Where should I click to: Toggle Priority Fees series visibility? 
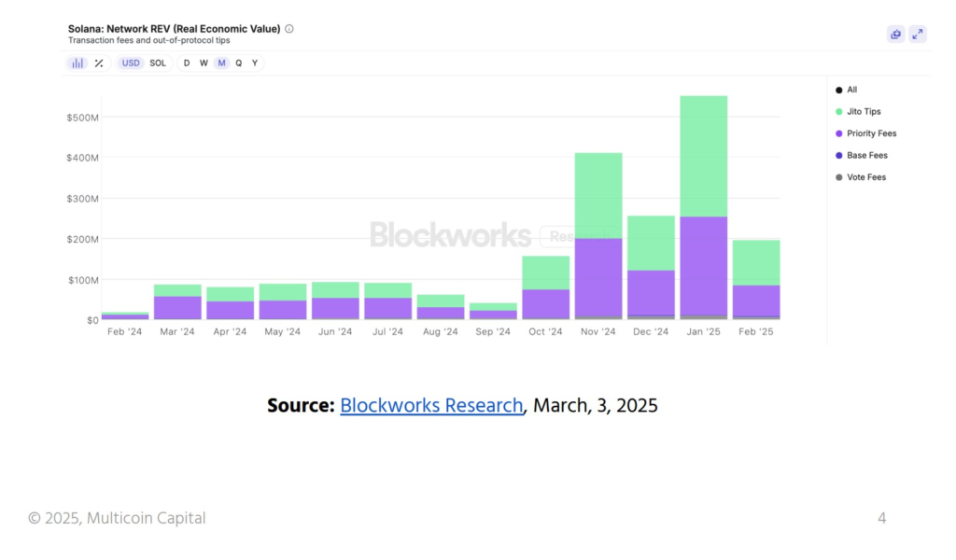pos(871,133)
